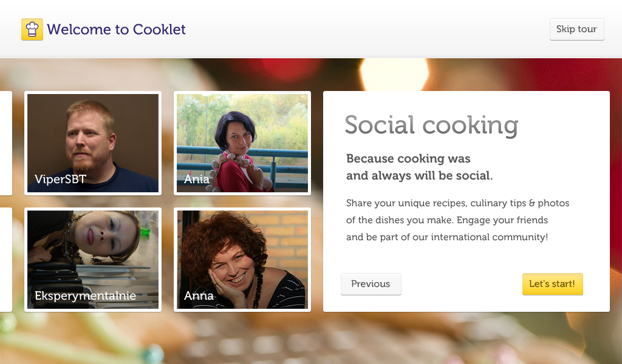Click the 'Let's start!' button
Image resolution: width=622 pixels, height=364 pixels.
pyautogui.click(x=552, y=284)
